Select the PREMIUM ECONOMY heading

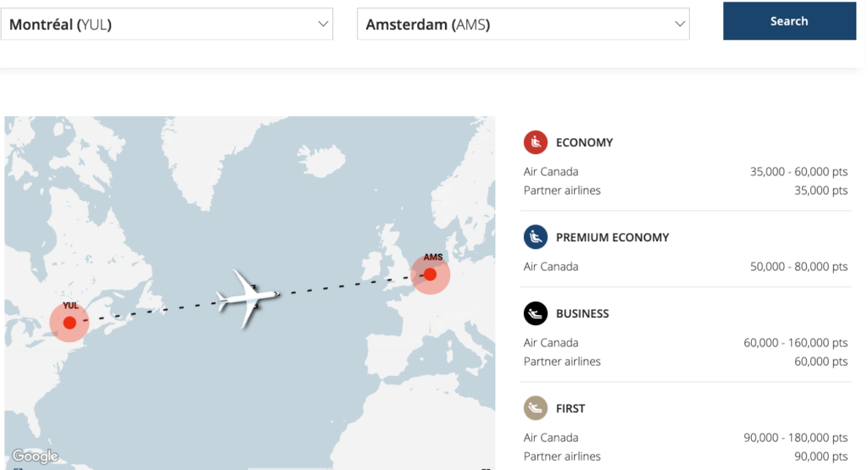(612, 237)
